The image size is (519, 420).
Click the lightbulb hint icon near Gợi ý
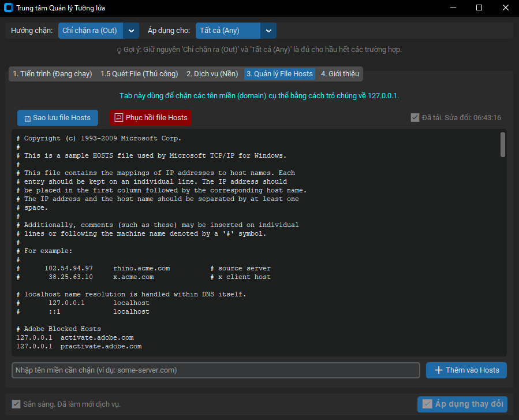(x=119, y=50)
